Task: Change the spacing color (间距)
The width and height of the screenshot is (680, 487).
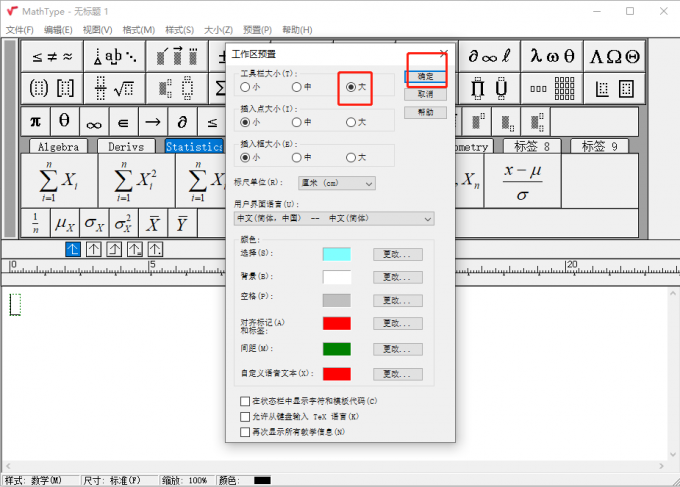Action: coord(398,349)
